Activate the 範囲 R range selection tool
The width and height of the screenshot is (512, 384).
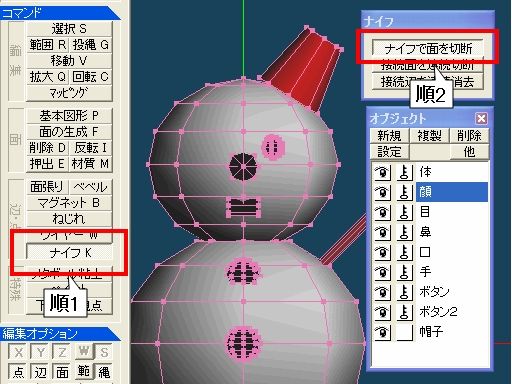(x=48, y=45)
